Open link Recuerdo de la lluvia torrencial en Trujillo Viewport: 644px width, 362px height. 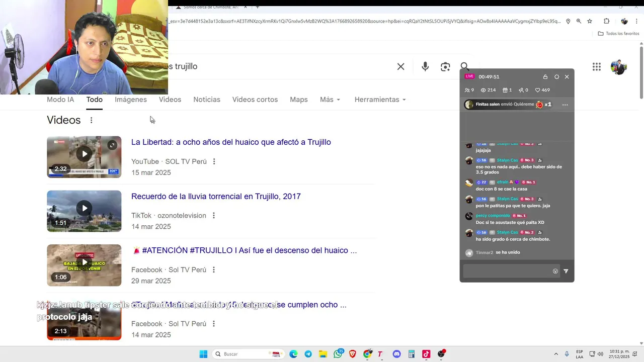216,197
